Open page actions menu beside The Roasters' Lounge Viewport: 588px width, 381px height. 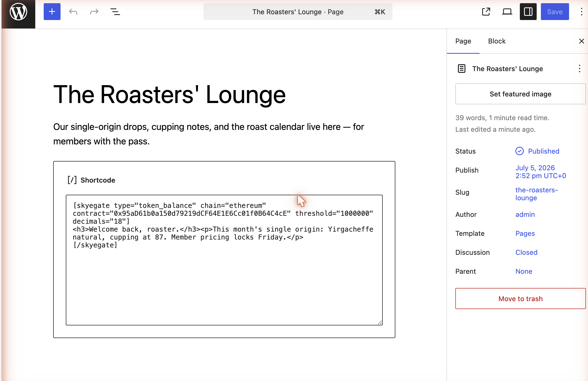pyautogui.click(x=579, y=69)
